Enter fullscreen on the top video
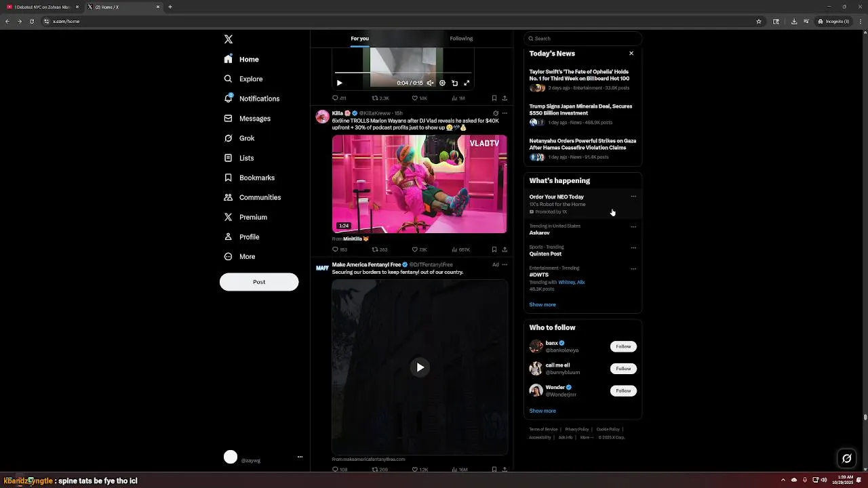The image size is (868, 488). pos(467,83)
